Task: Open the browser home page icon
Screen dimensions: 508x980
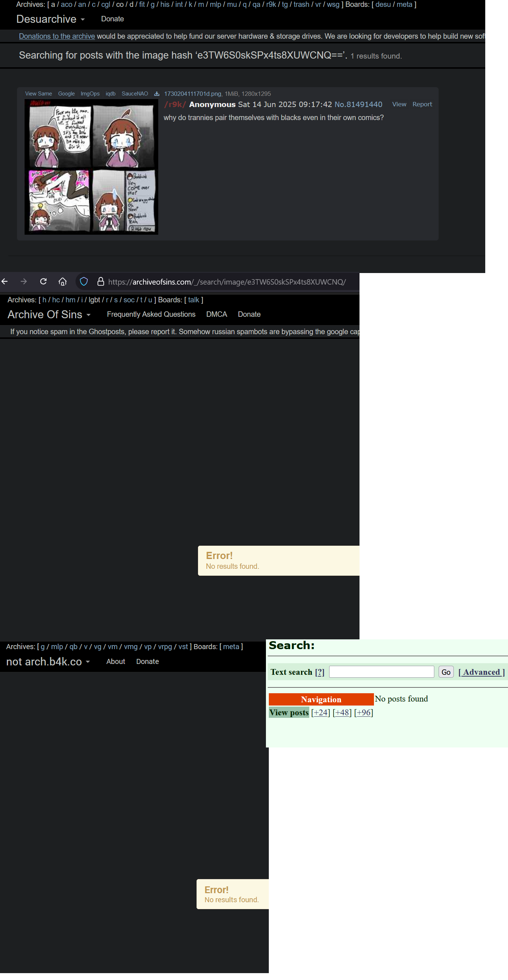Action: click(63, 281)
